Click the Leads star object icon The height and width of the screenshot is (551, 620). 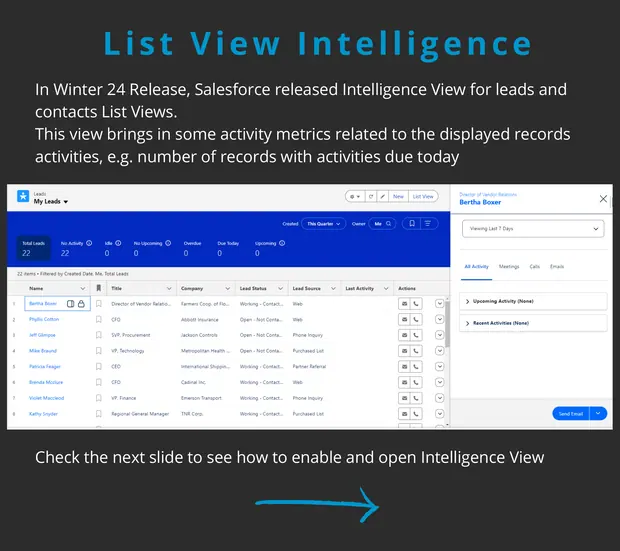coord(23,196)
